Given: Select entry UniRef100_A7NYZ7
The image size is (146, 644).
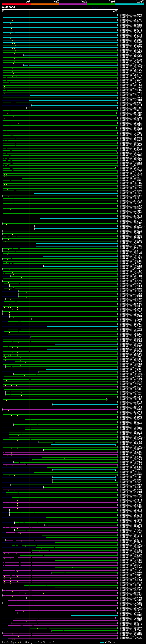Looking at the screenshot, I should 131,80.
